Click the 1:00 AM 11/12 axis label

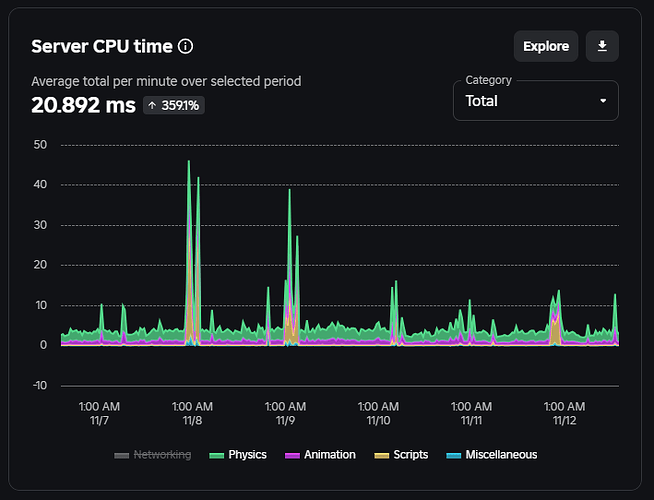[x=564, y=413]
